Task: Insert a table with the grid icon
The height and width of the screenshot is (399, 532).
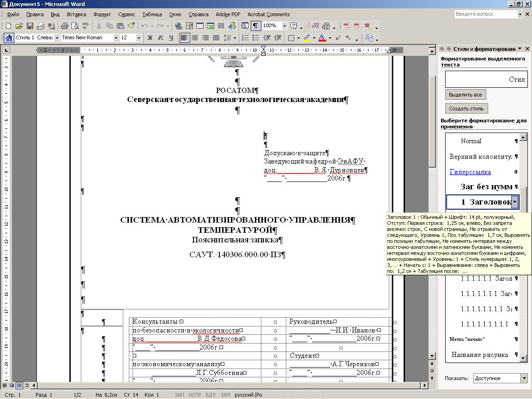Action: 200,26
